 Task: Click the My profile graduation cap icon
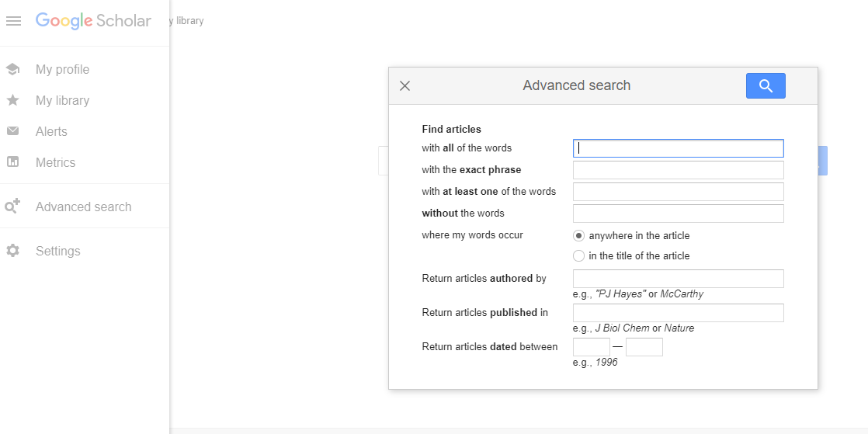[x=12, y=69]
